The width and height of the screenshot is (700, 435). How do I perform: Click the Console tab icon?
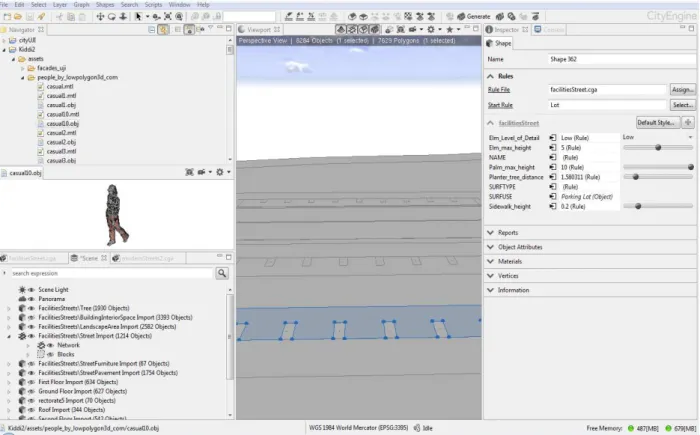tap(538, 29)
